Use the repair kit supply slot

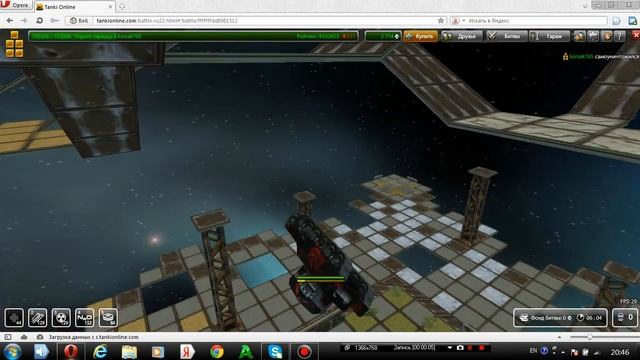tap(14, 318)
